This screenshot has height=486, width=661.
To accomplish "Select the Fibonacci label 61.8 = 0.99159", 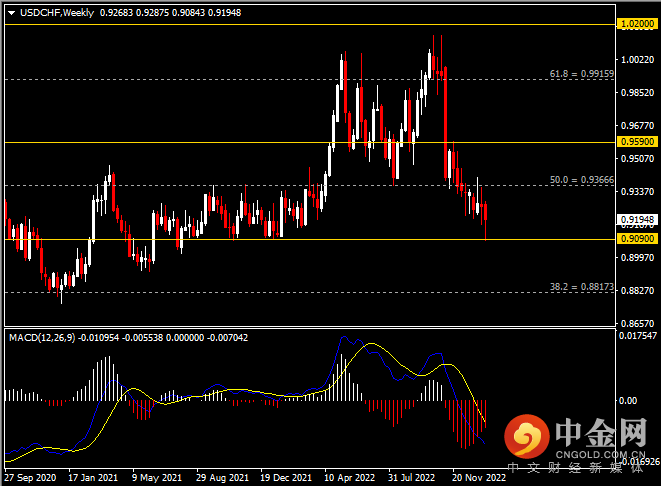I will pos(582,74).
